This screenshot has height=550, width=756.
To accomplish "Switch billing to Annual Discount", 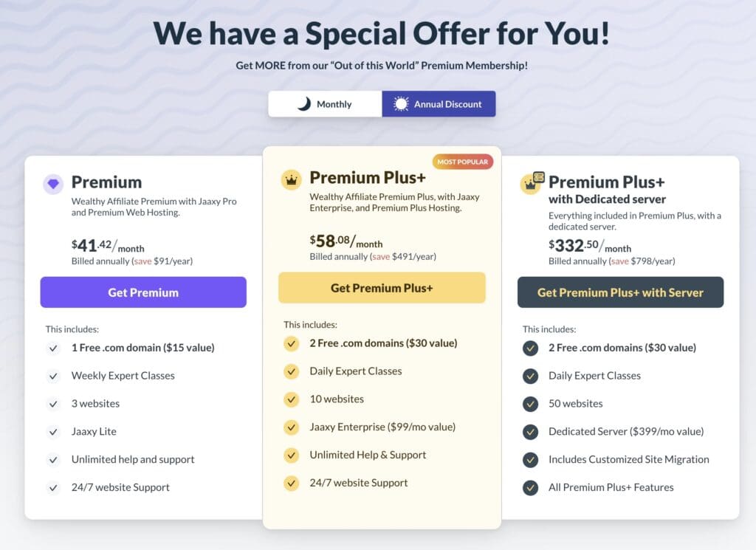I will (x=439, y=103).
